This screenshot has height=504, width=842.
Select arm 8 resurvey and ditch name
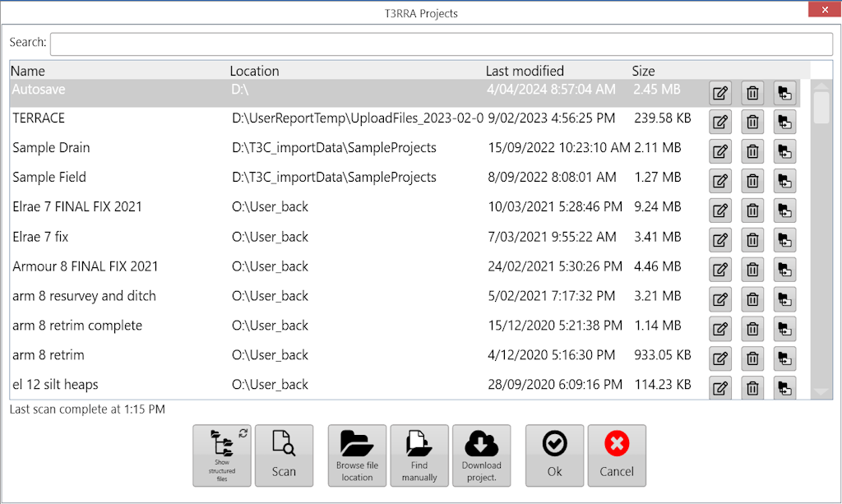tap(85, 296)
